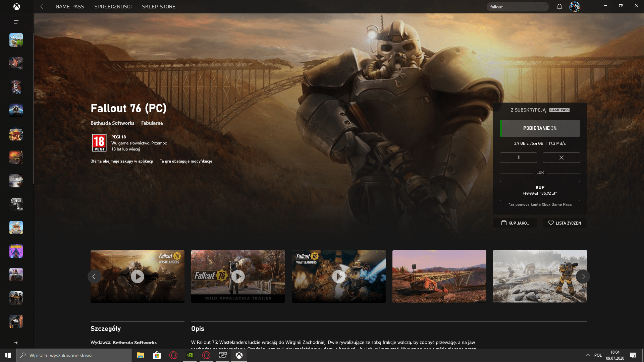Open Microsoft Store from the taskbar
Image resolution: width=644 pixels, height=362 pixels.
pos(157,355)
